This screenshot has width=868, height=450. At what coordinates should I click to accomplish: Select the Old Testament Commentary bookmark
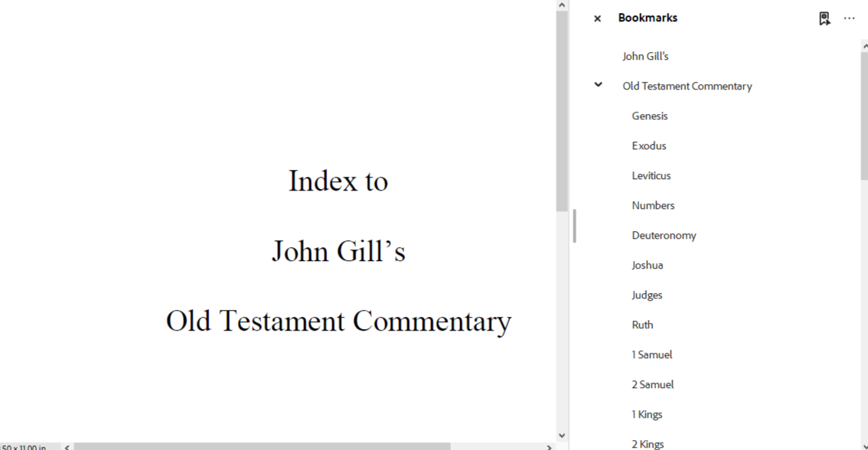coord(687,86)
